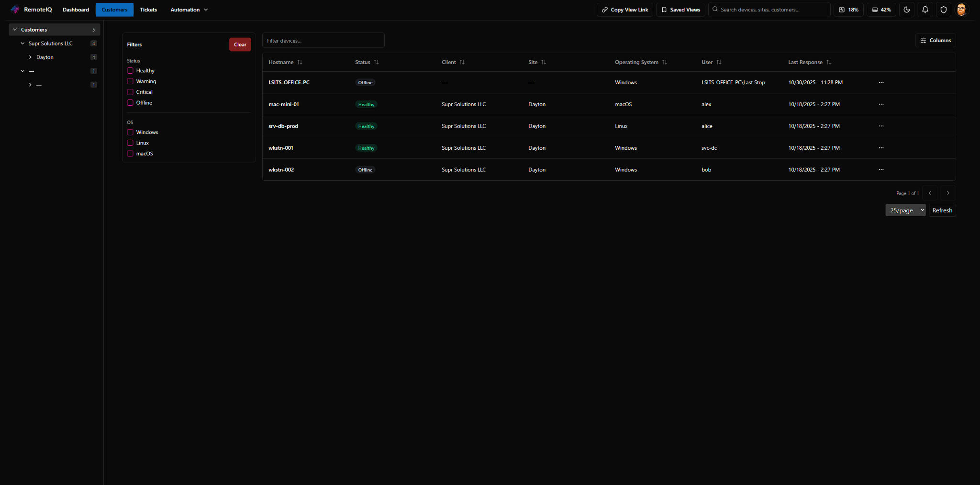Toggle dark mode moon icon
This screenshot has height=485, width=980.
907,10
